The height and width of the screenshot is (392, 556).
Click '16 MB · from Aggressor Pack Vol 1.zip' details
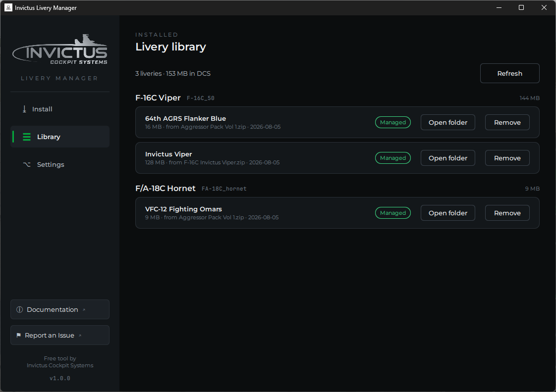213,127
